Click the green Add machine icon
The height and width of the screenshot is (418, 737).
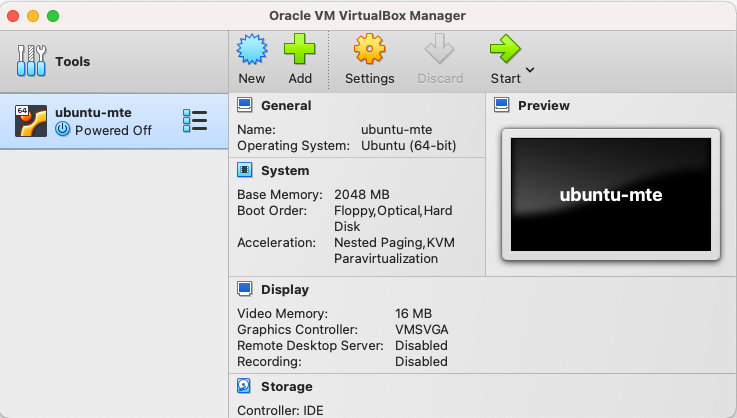pos(299,49)
